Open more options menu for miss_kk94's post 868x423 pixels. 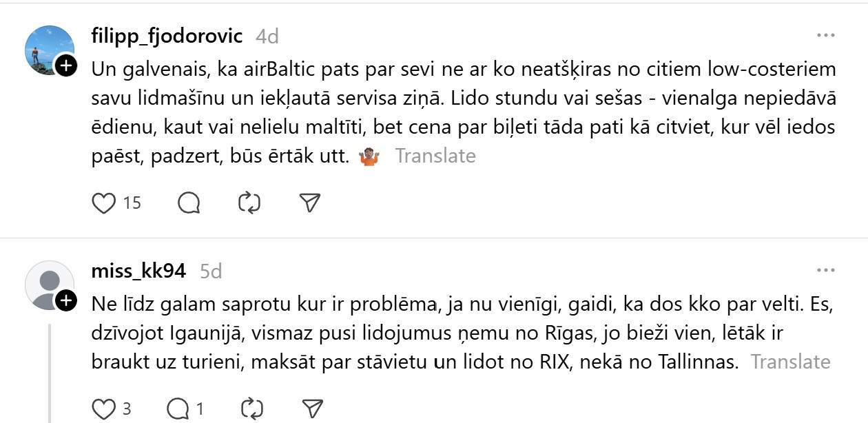tap(825, 270)
